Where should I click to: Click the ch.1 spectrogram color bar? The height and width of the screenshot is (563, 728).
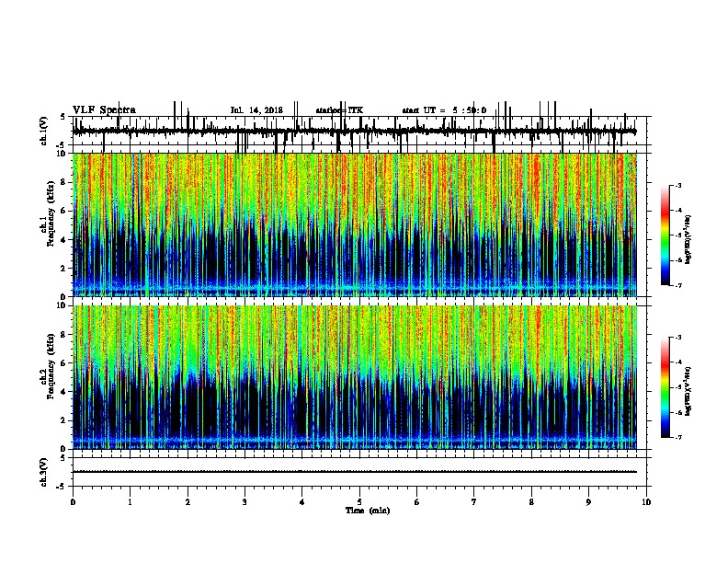point(665,236)
